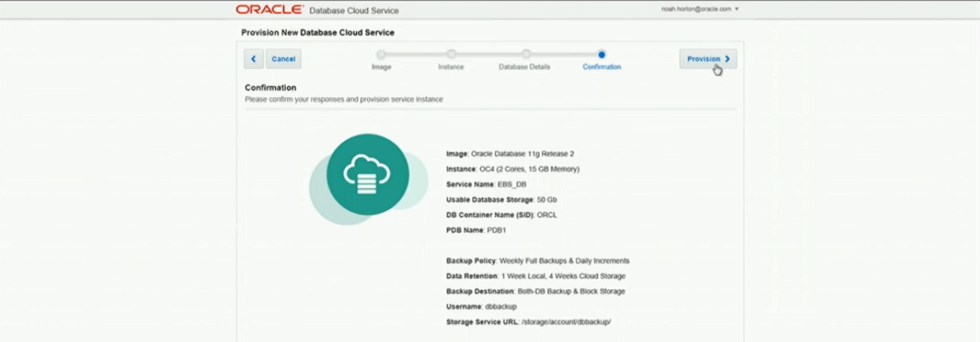
Task: Click the Usable Database Storage 50 Gb line
Action: click(x=501, y=200)
